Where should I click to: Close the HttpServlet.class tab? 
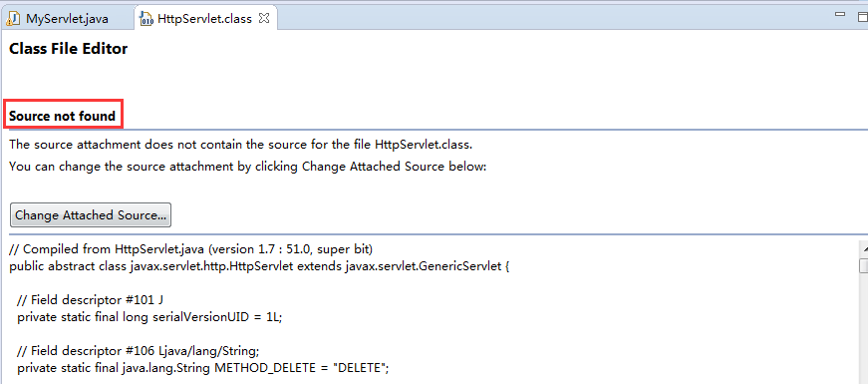coord(265,18)
